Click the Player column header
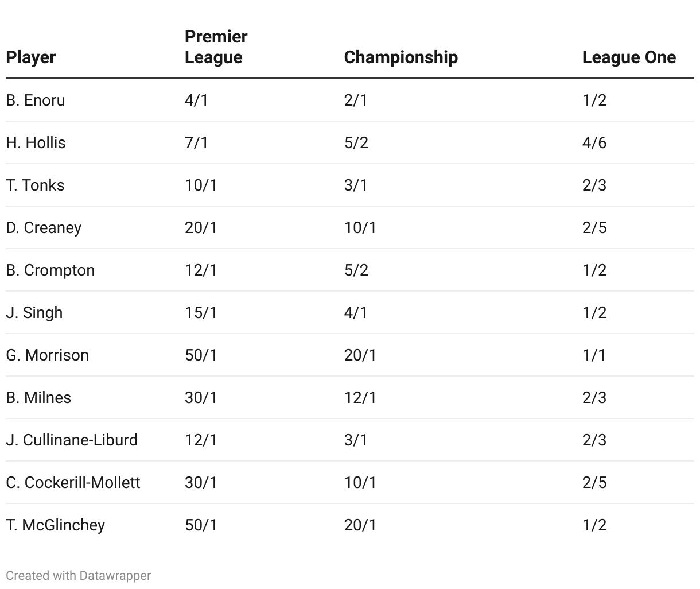Viewport: 700px width, 589px height. pos(31,57)
